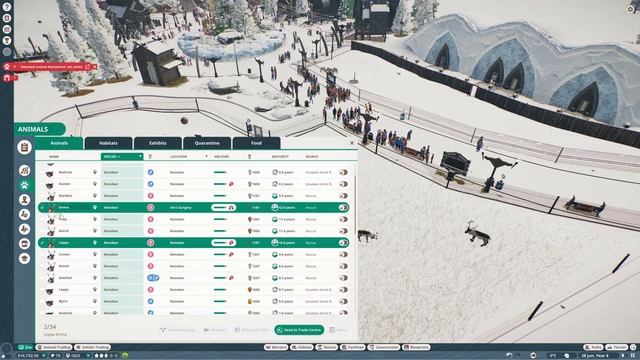
Task: Open the zoo overview clipboard icon
Action: (24, 147)
